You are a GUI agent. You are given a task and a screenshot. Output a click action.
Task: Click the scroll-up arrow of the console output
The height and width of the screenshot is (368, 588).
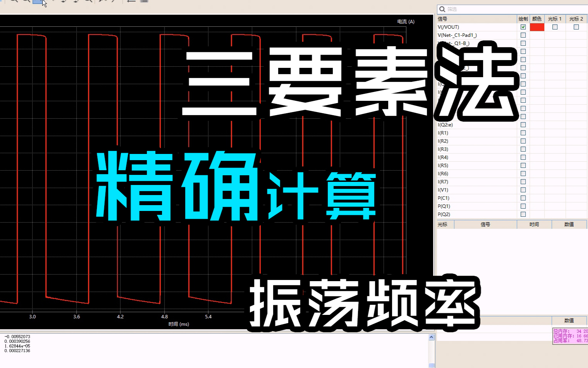[x=432, y=337]
